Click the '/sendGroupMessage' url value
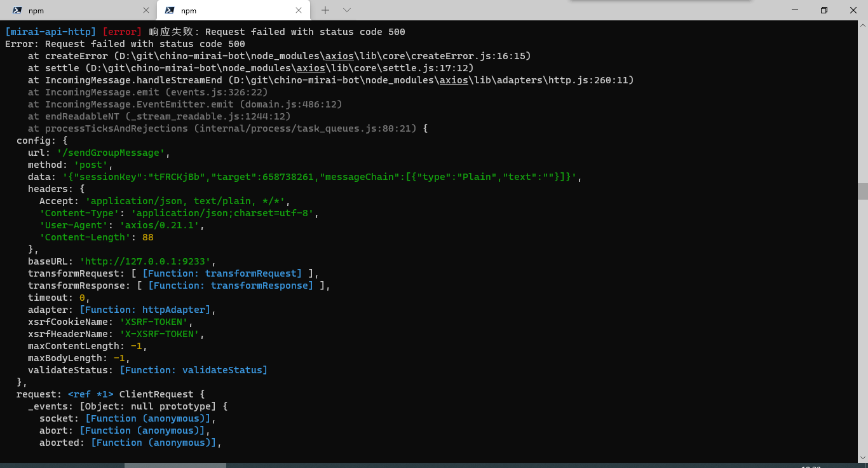This screenshot has width=868, height=468. coord(111,153)
